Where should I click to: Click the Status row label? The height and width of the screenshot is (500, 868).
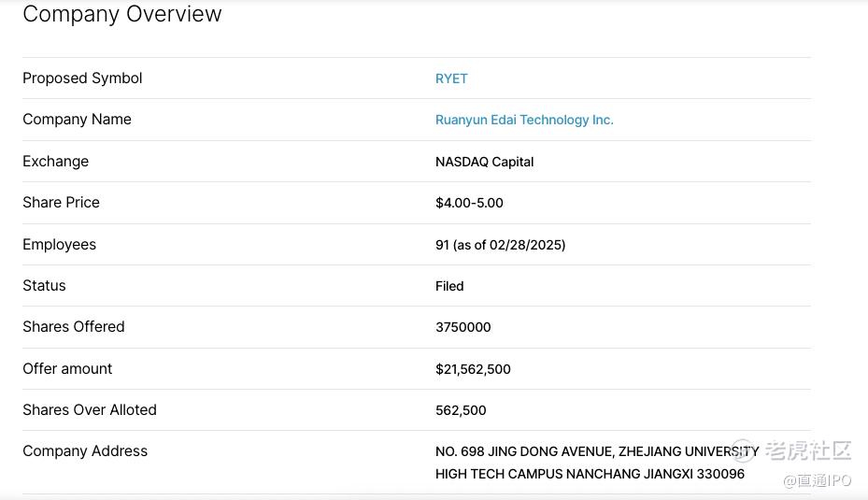click(44, 285)
